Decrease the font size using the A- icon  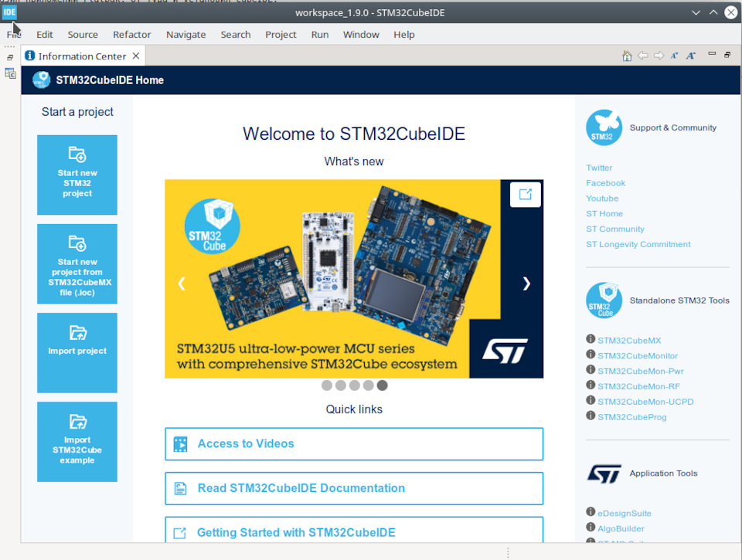point(673,55)
